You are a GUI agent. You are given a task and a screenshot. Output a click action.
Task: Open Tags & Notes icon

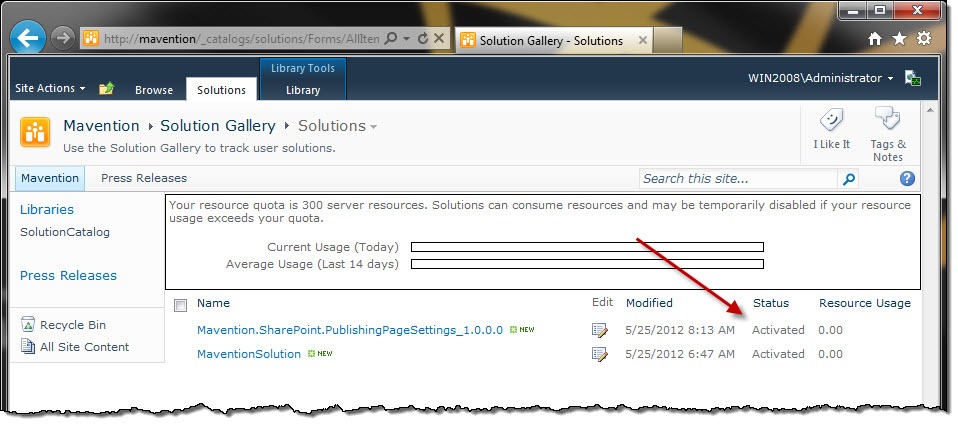pos(888,118)
